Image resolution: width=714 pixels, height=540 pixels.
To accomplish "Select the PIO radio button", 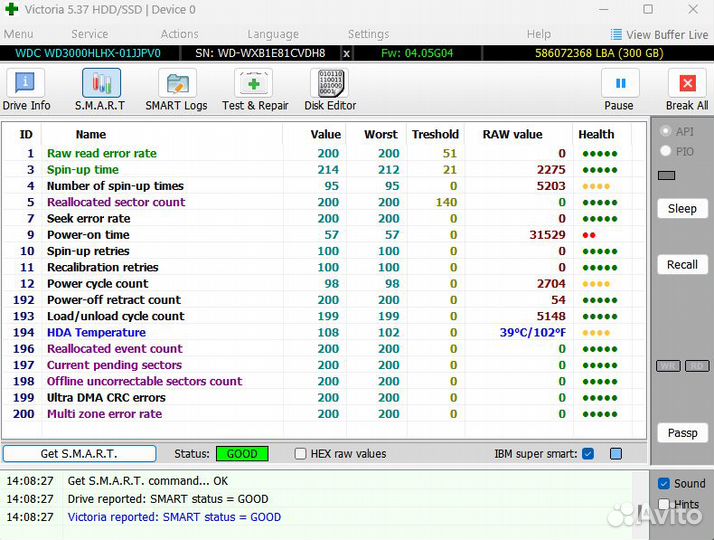I will pos(666,151).
